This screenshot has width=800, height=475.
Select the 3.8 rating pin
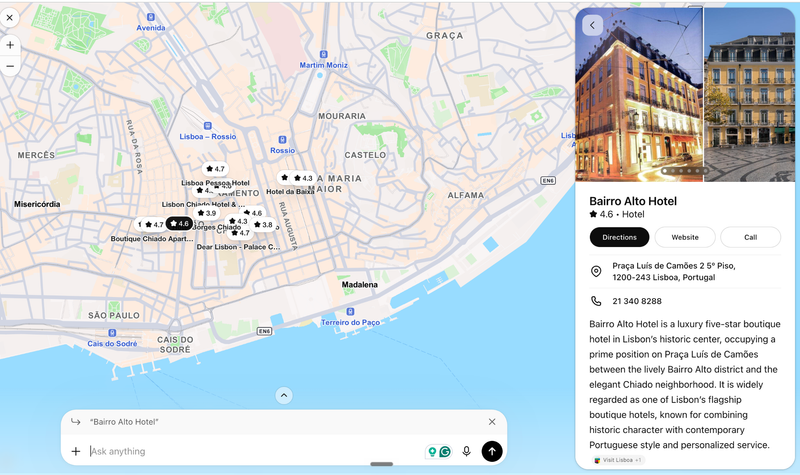[263, 224]
